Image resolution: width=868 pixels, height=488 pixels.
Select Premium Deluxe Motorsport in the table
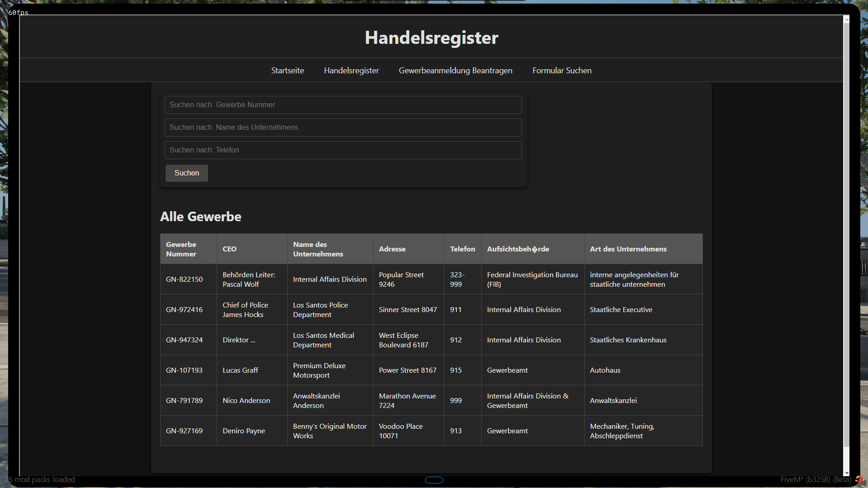(319, 370)
